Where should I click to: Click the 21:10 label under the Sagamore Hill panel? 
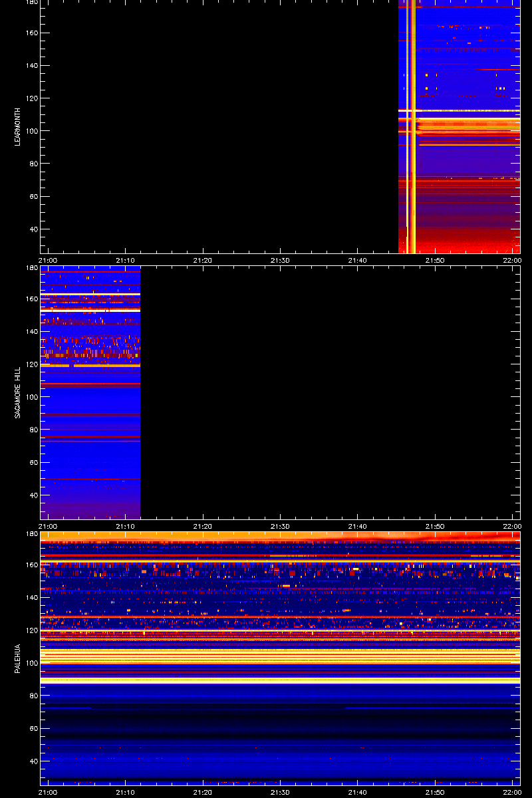tap(125, 527)
